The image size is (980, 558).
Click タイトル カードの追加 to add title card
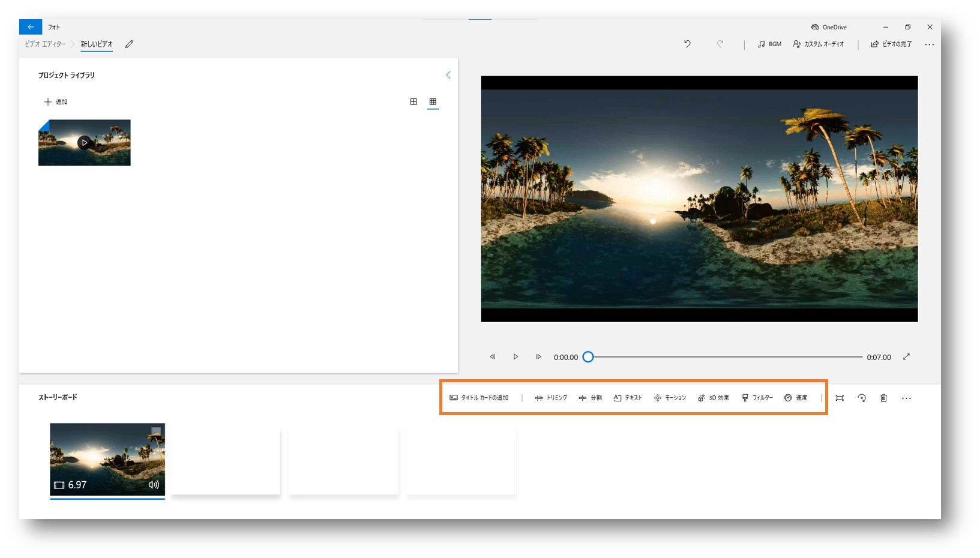tap(479, 398)
